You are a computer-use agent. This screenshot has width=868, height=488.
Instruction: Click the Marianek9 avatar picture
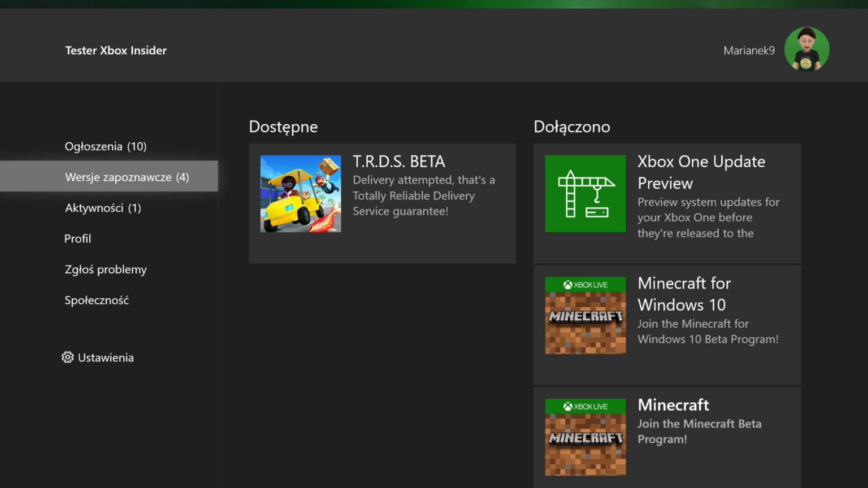[806, 50]
